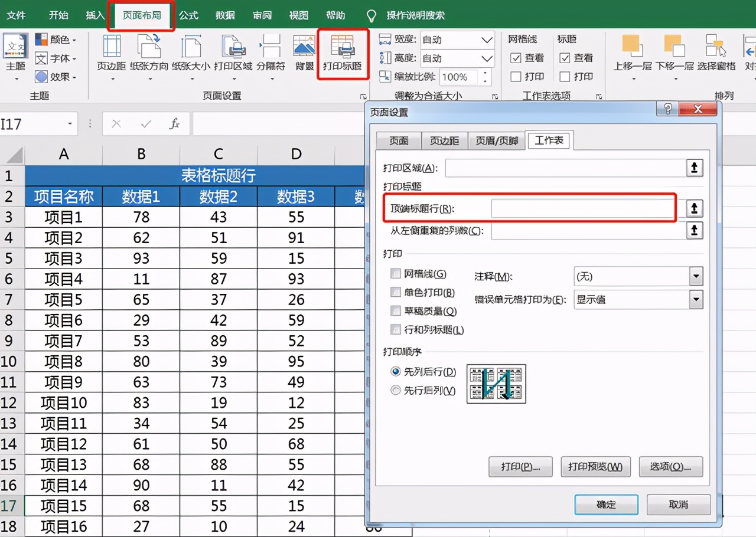Open the Page Setup group dialog launcher
The image size is (756, 537).
click(x=363, y=96)
